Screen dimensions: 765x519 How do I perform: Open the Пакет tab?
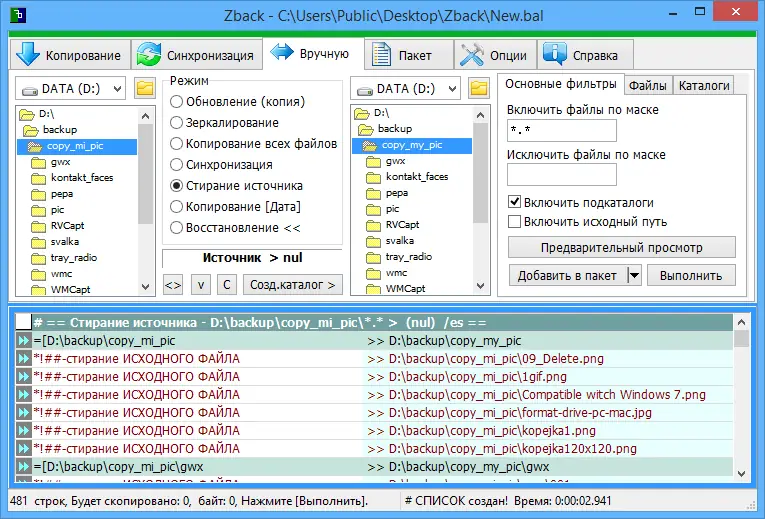(409, 55)
